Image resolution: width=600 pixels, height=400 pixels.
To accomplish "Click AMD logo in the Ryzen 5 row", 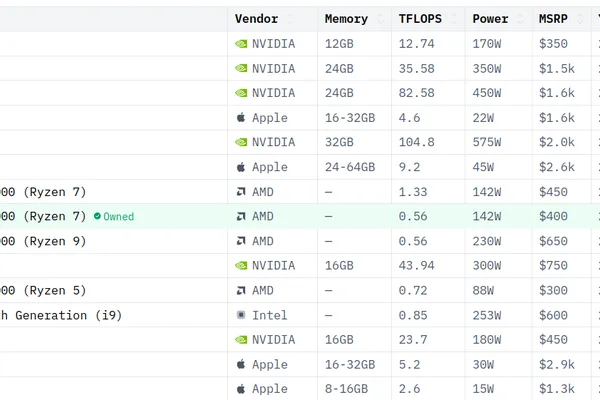I will [241, 291].
